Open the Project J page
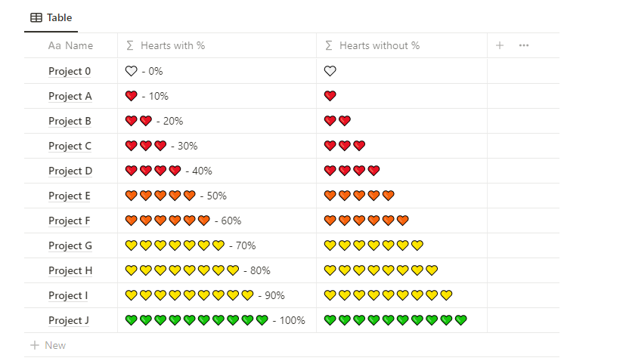 [69, 320]
